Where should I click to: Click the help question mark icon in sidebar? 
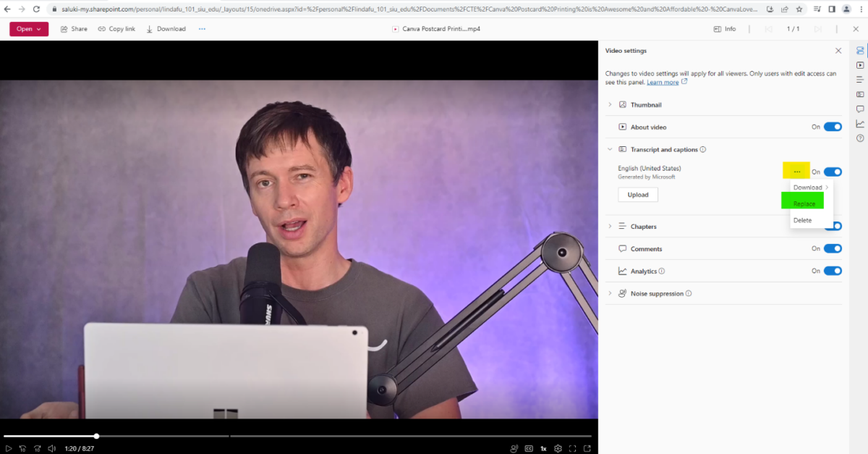point(859,138)
